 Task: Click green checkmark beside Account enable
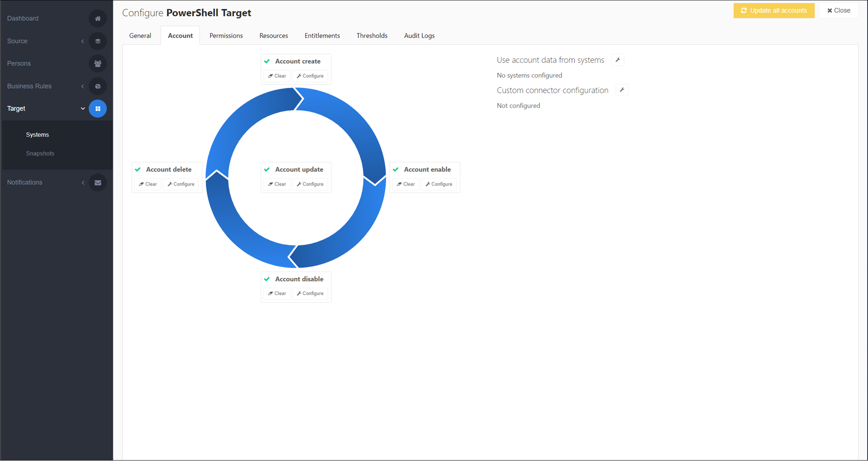[x=396, y=170]
